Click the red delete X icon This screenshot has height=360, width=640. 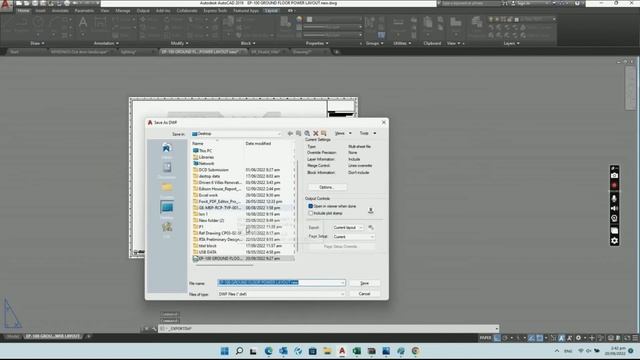[x=316, y=133]
